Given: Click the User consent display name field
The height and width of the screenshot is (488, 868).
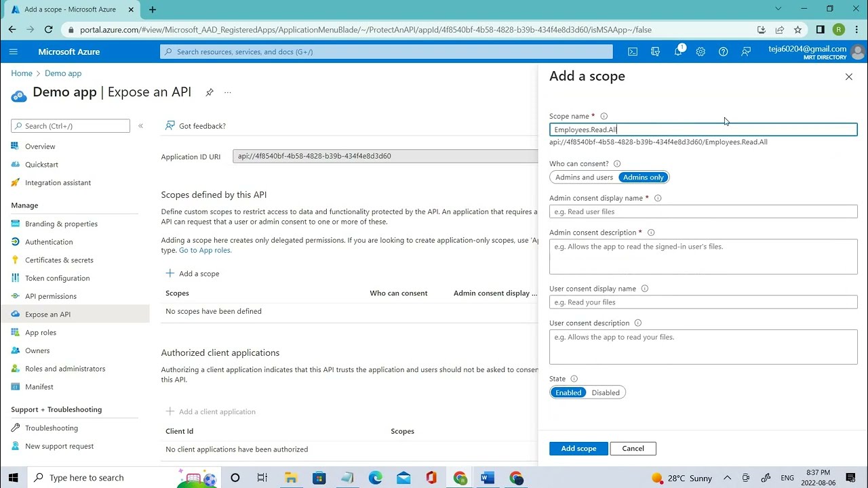Looking at the screenshot, I should click(703, 302).
